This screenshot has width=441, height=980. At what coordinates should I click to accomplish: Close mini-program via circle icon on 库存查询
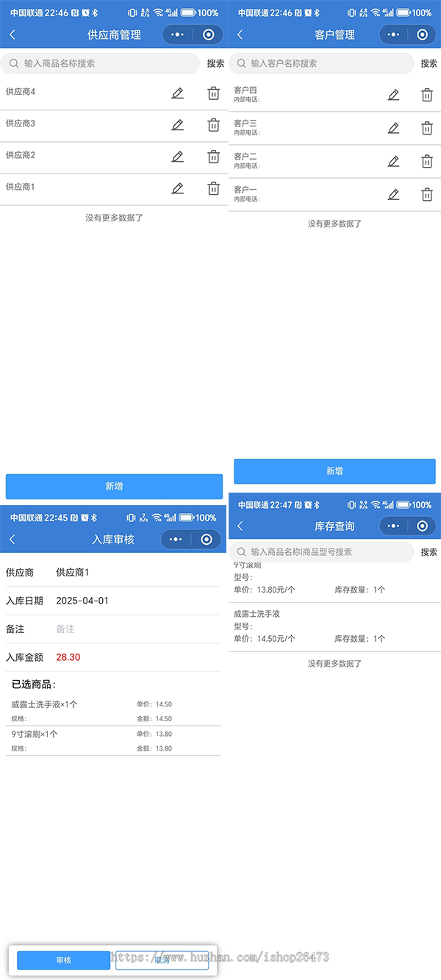point(422,526)
